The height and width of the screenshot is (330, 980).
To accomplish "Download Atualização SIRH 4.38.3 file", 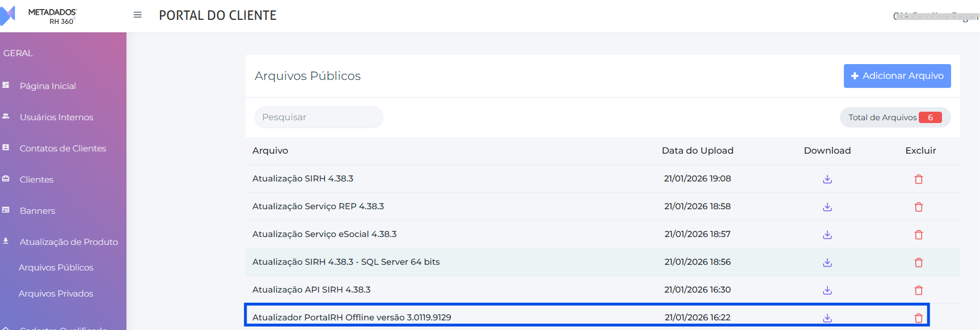I will point(827,179).
